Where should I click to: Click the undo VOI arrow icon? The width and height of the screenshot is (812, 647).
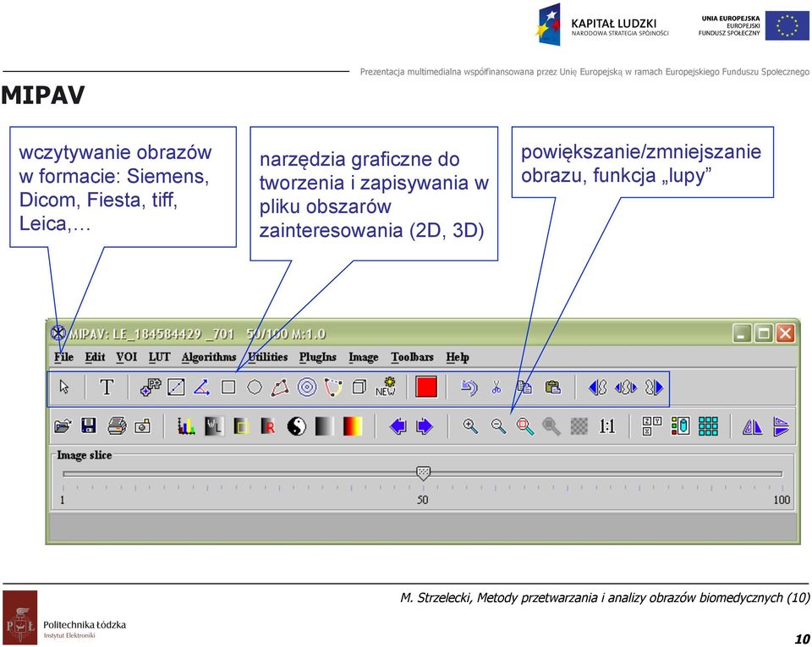coord(469,387)
